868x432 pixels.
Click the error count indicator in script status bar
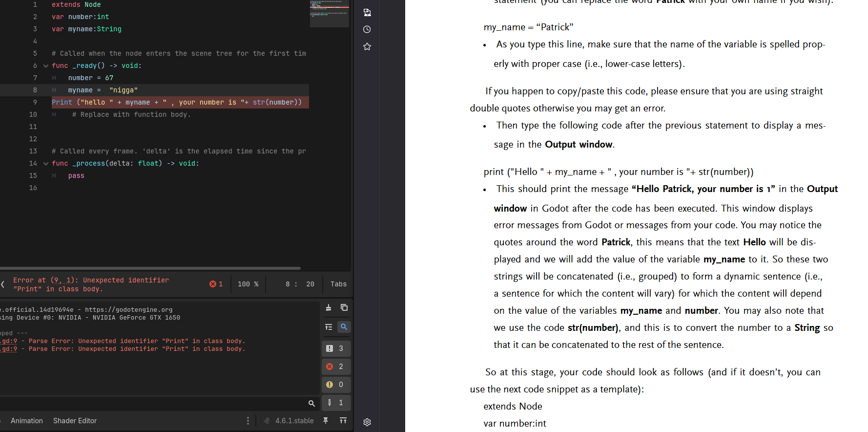pyautogui.click(x=216, y=284)
